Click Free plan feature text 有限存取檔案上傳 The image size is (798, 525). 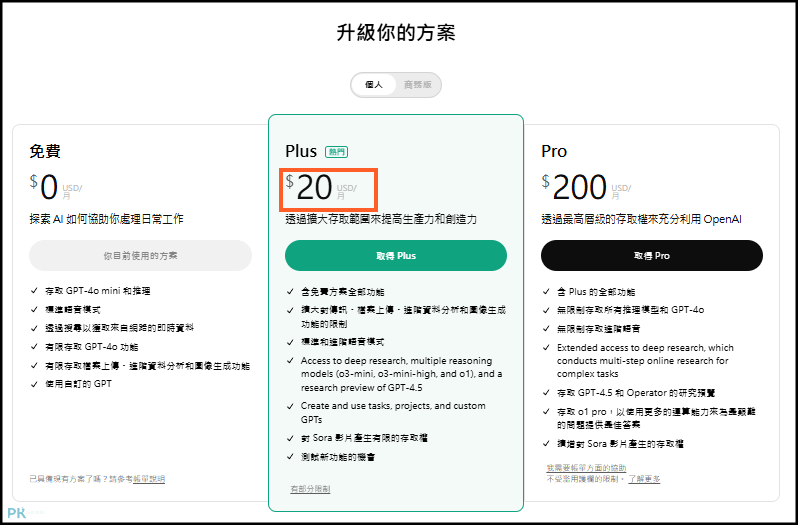[148, 366]
